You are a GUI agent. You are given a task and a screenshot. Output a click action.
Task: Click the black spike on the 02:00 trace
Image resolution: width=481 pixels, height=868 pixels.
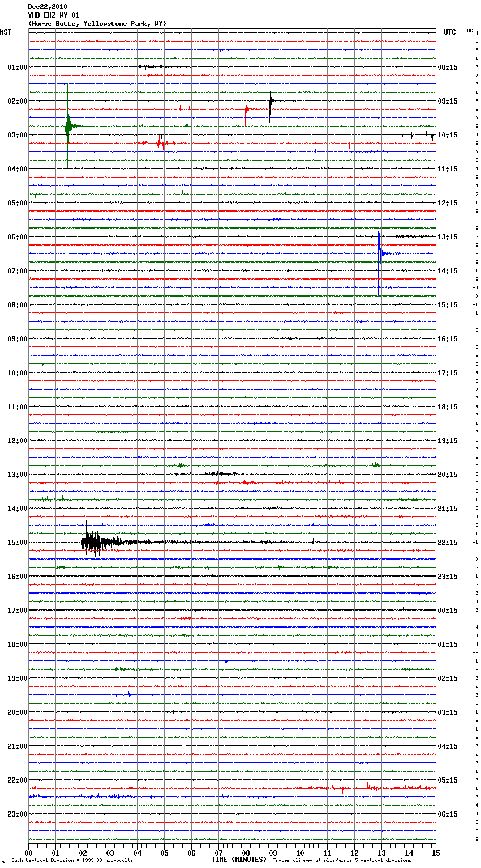point(270,101)
